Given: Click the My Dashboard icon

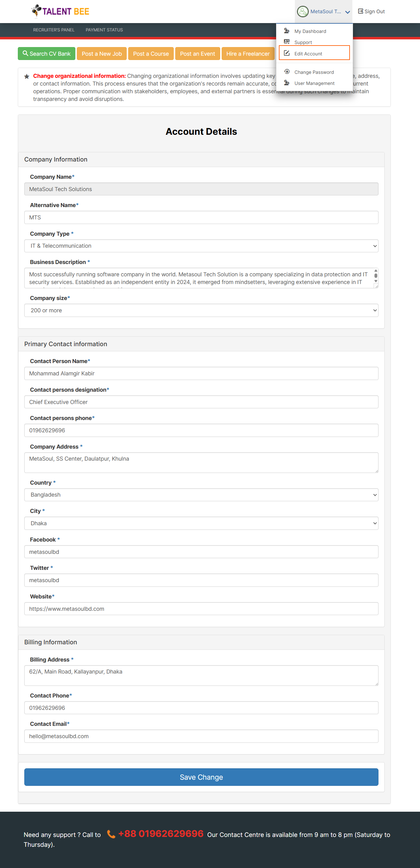Looking at the screenshot, I should pos(287,31).
